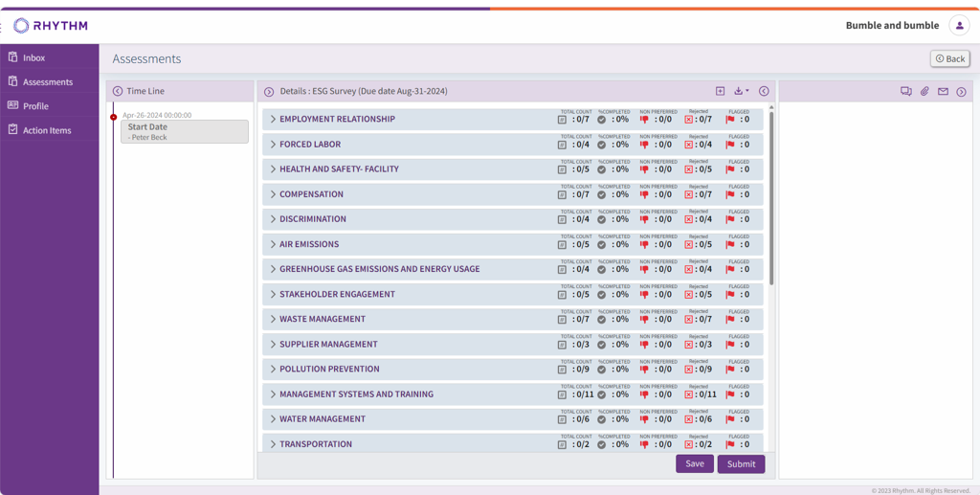Viewport: 980px width, 495px height.
Task: Expand the Waste Management section
Action: click(273, 319)
